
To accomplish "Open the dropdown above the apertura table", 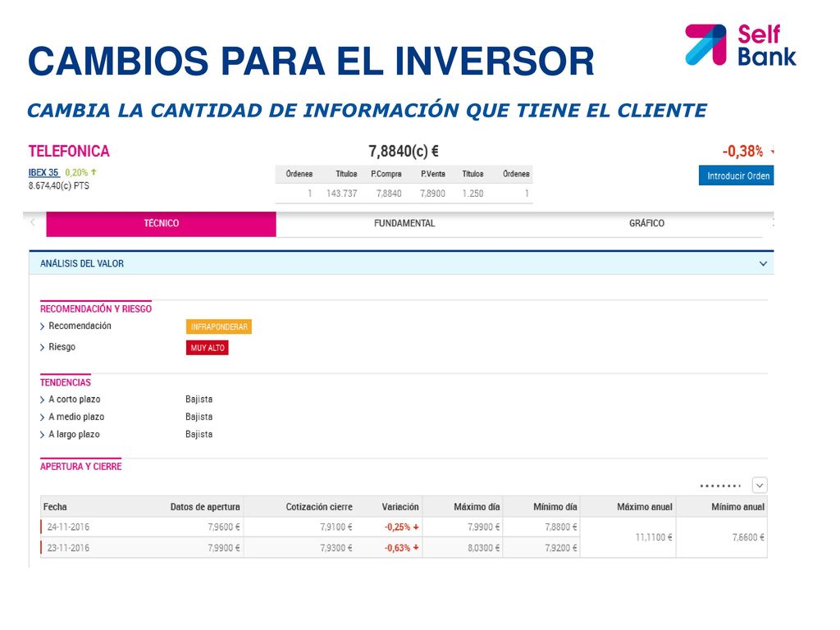I will tap(760, 486).
